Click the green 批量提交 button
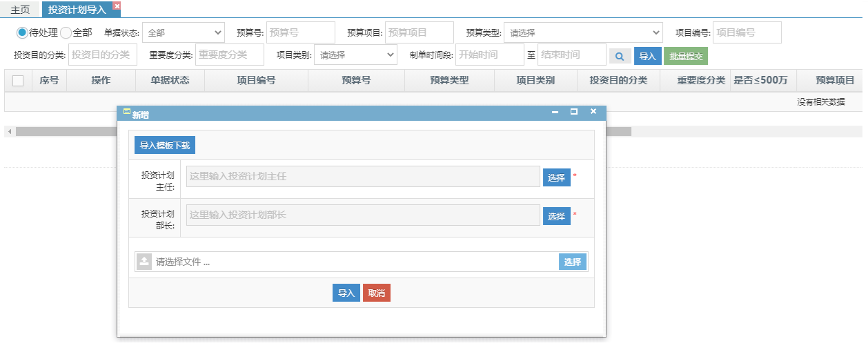The width and height of the screenshot is (868, 359). point(685,57)
